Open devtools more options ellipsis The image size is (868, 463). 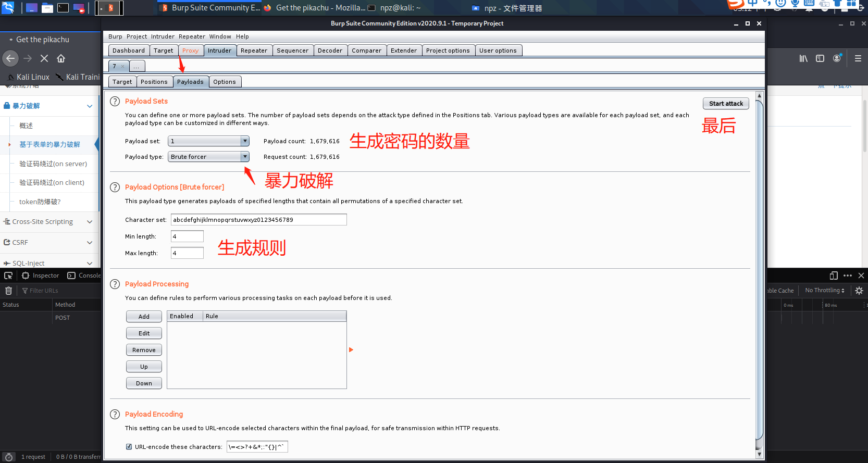tap(848, 276)
